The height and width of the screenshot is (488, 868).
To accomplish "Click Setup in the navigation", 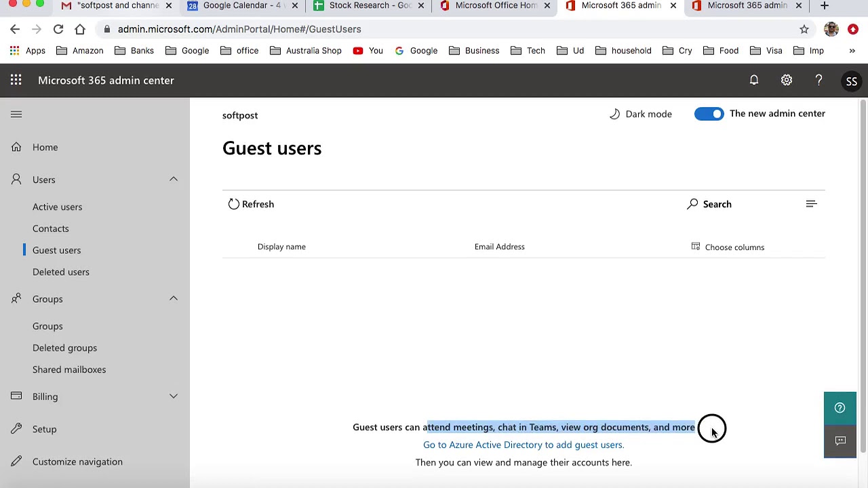I will [x=44, y=429].
